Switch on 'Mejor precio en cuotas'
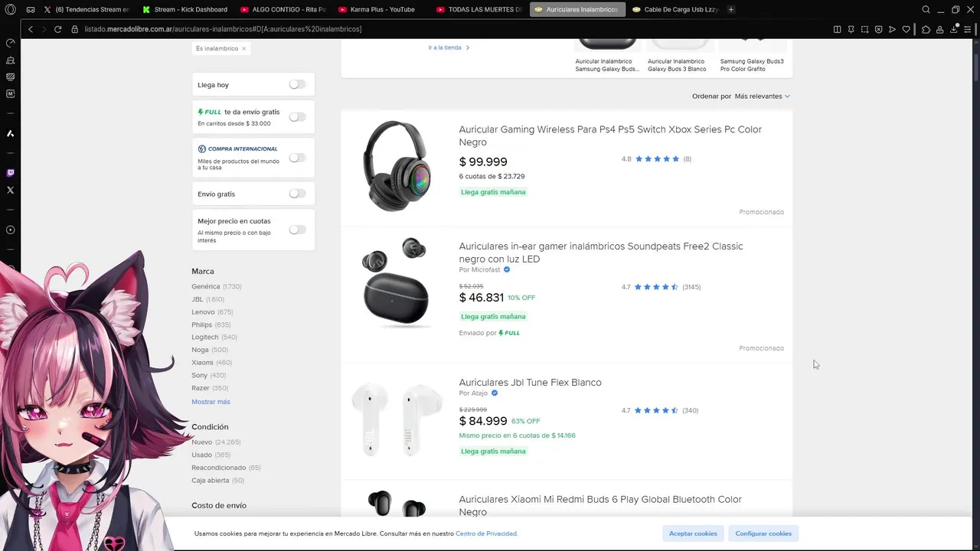 pos(297,230)
